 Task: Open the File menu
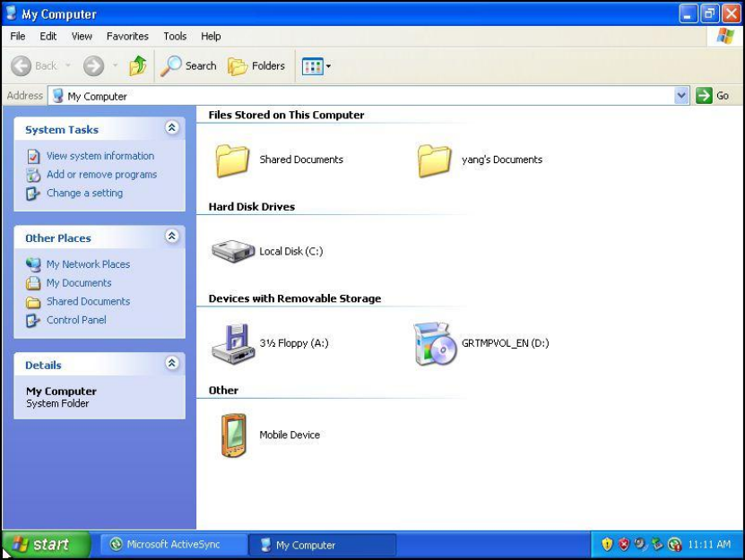click(x=18, y=36)
